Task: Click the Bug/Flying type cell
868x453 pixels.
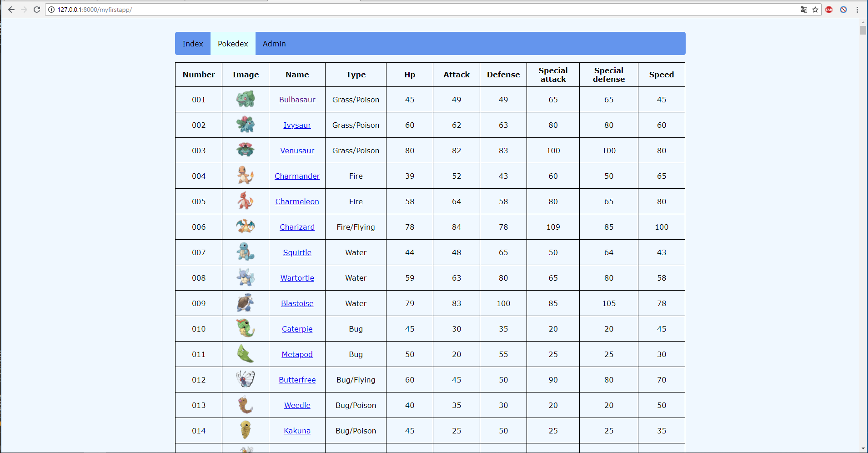Action: [356, 380]
